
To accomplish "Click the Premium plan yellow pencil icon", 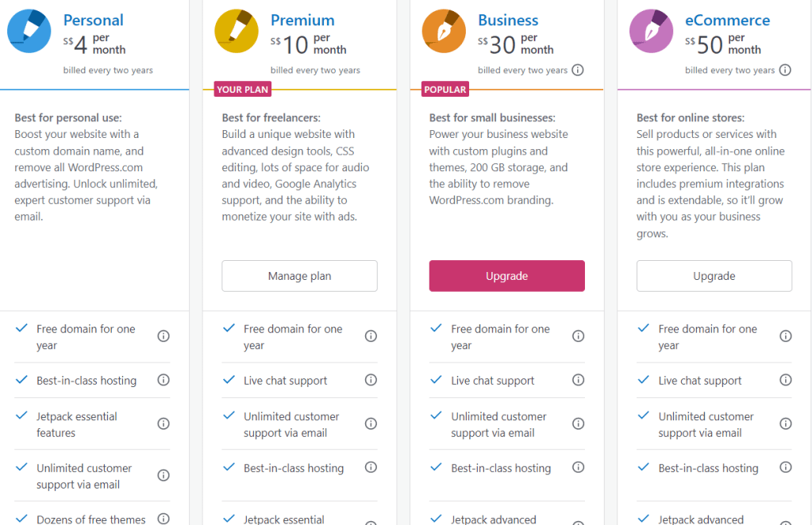I will pyautogui.click(x=237, y=31).
